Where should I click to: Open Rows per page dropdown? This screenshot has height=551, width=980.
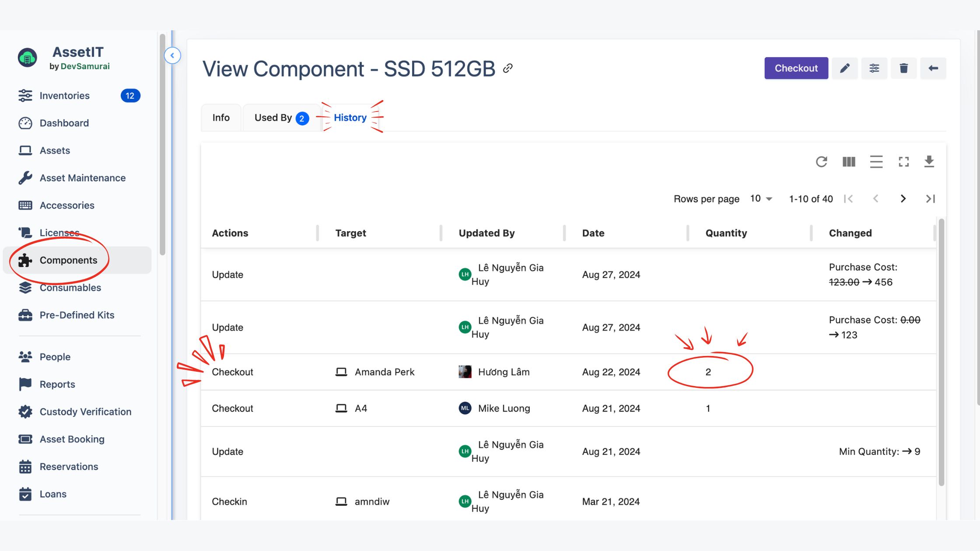tap(761, 199)
